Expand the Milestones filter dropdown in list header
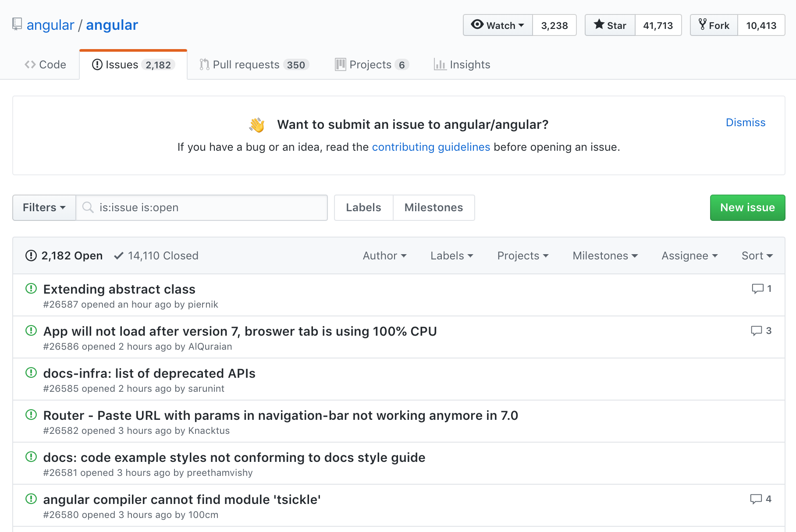Image resolution: width=796 pixels, height=532 pixels. (605, 255)
